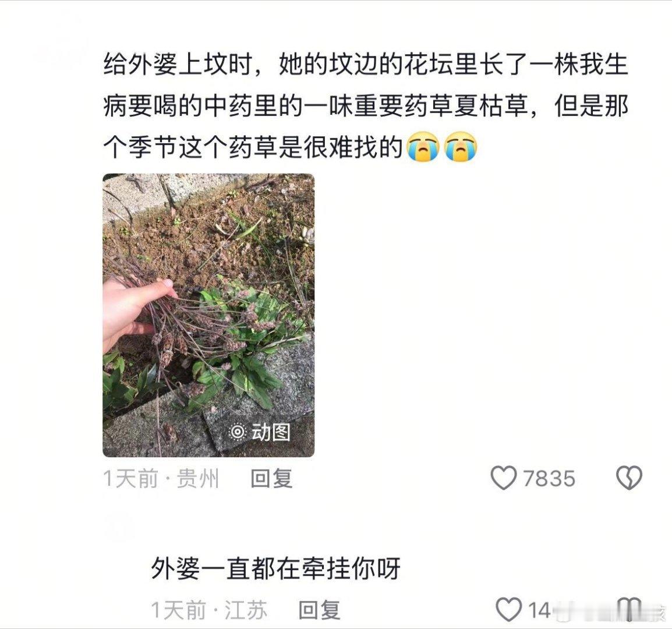Click the '1天前' timestamp beside 江苏
Screen dimensions: 672x629
pyautogui.click(x=178, y=610)
